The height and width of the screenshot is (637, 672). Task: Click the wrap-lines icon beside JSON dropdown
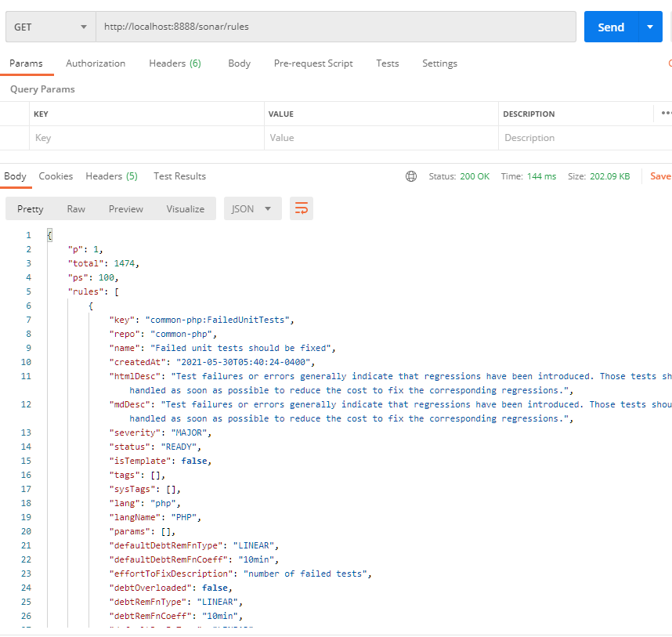pyautogui.click(x=302, y=208)
